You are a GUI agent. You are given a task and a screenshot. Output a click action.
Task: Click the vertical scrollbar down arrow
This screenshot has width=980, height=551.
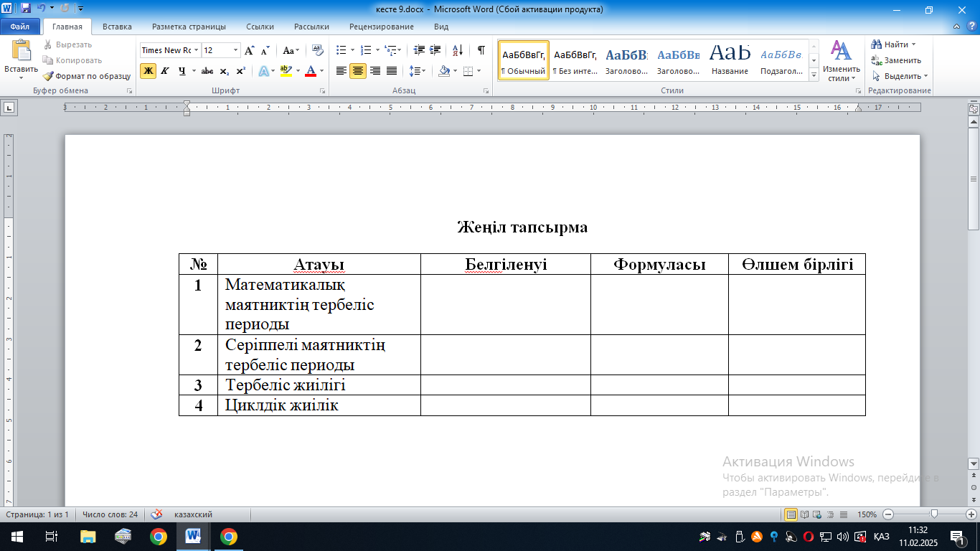coord(974,463)
